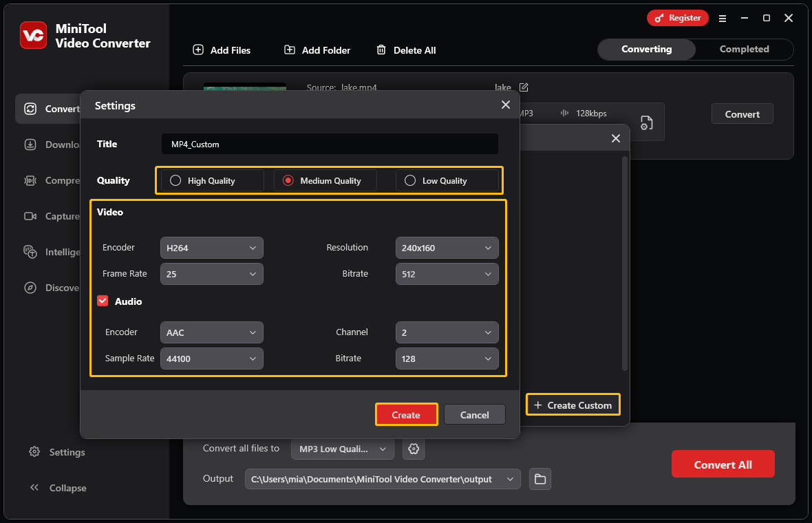The width and height of the screenshot is (812, 523).
Task: Click the Create Custom button
Action: 573,405
